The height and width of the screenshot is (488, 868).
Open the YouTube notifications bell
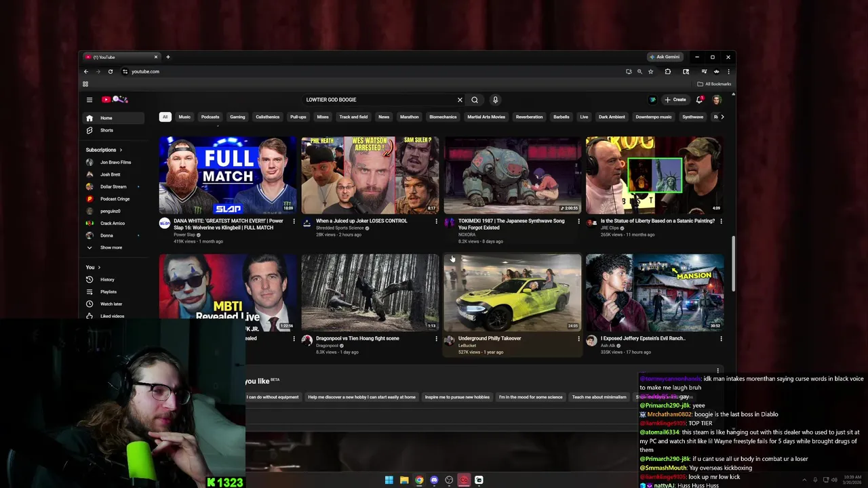coord(699,100)
